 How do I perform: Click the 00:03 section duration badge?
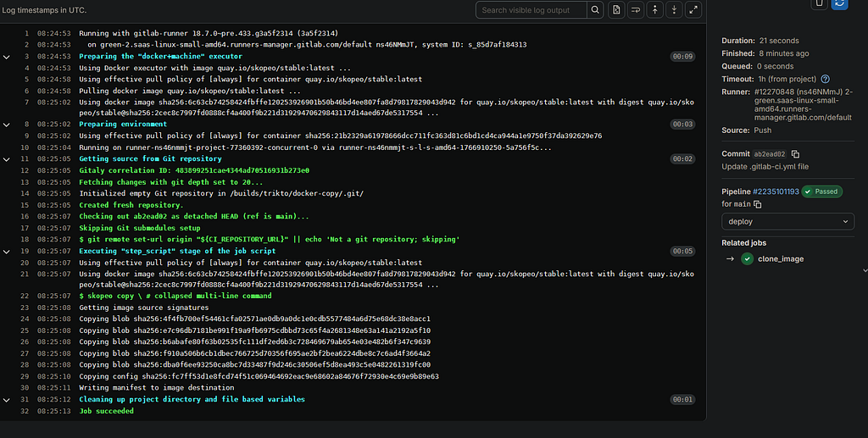click(x=682, y=125)
